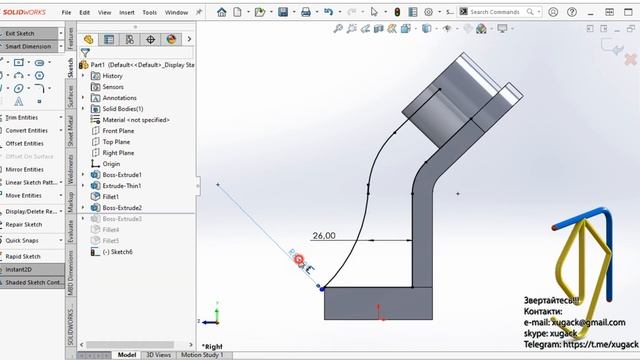Click Repair Sketch button
Image resolution: width=640 pixels, height=360 pixels.
point(24,224)
